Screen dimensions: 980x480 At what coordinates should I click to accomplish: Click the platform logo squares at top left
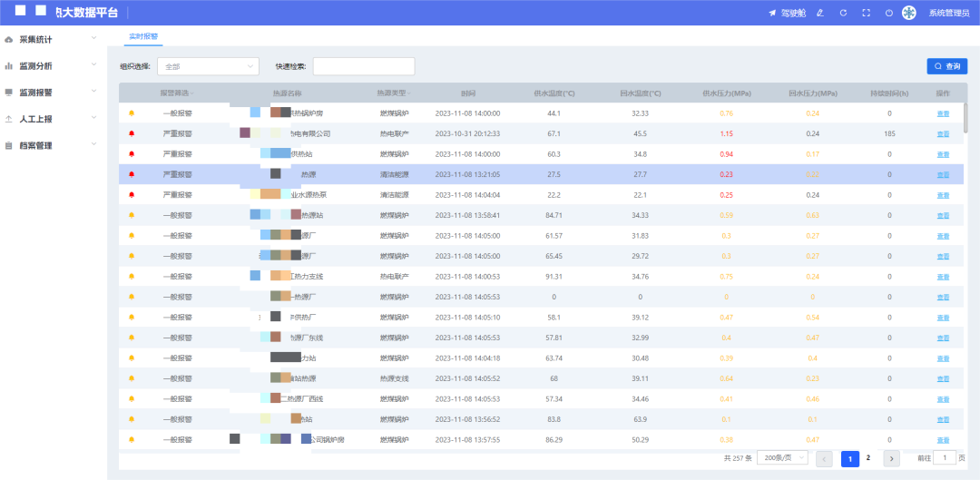coord(31,10)
